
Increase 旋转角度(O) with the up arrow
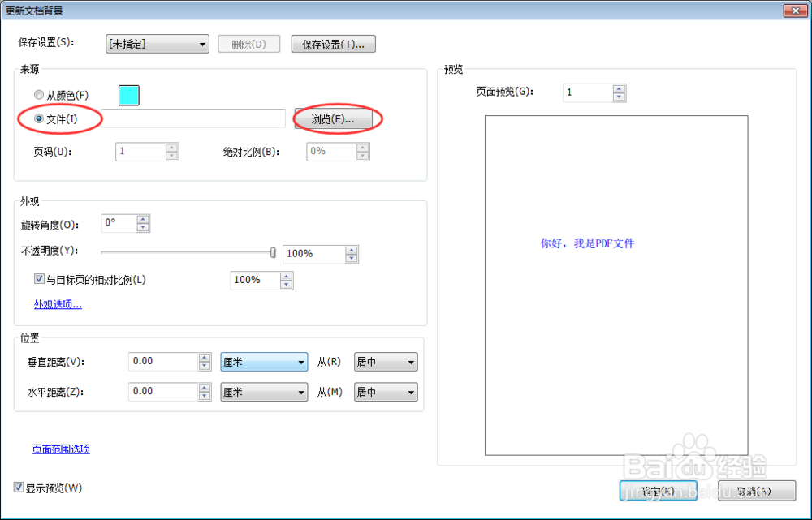coord(143,219)
